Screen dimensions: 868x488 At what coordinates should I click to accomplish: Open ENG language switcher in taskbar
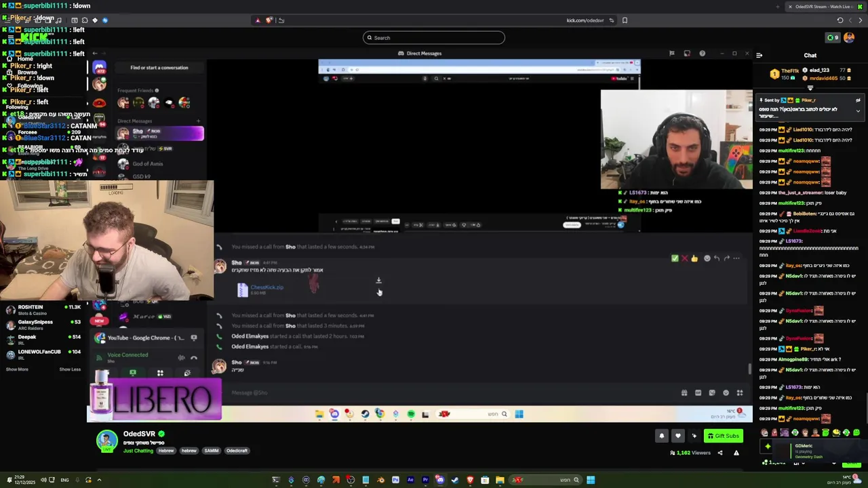(64, 480)
